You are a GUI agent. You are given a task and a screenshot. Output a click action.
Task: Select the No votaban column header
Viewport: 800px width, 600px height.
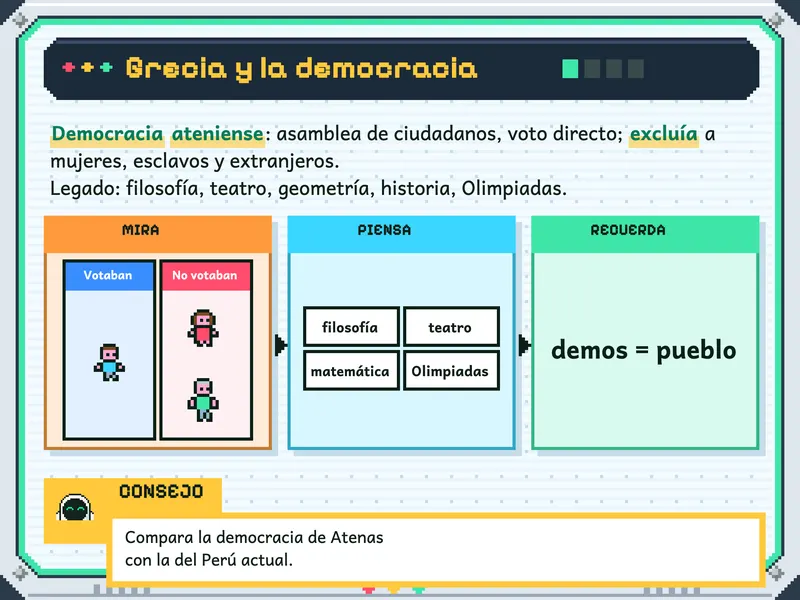[206, 276]
